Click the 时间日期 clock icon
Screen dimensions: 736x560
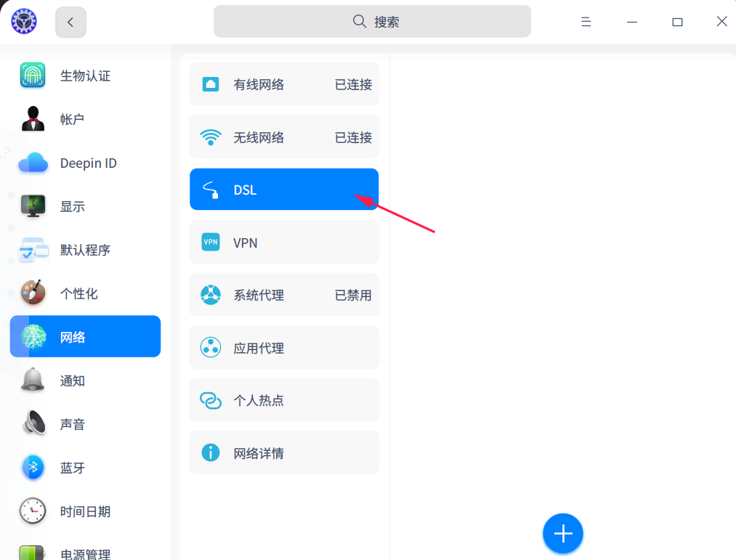[33, 511]
